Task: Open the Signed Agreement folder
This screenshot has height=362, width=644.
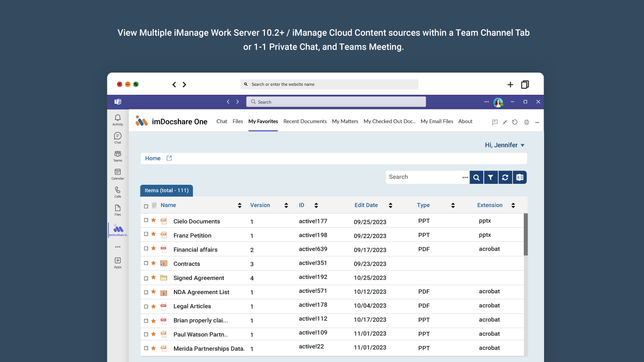Action: (x=199, y=278)
